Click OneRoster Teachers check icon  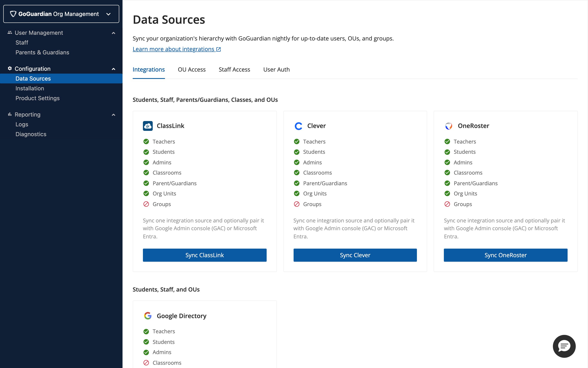pyautogui.click(x=447, y=141)
